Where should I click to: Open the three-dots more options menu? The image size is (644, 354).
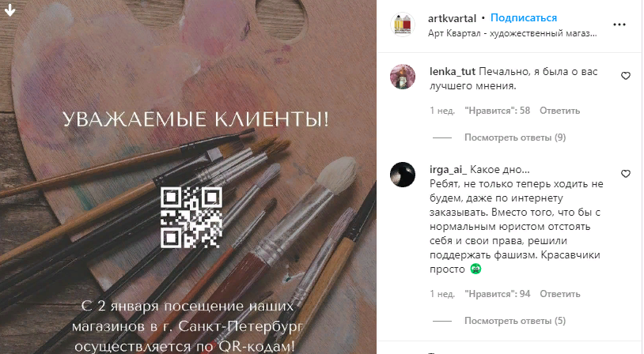click(x=619, y=24)
